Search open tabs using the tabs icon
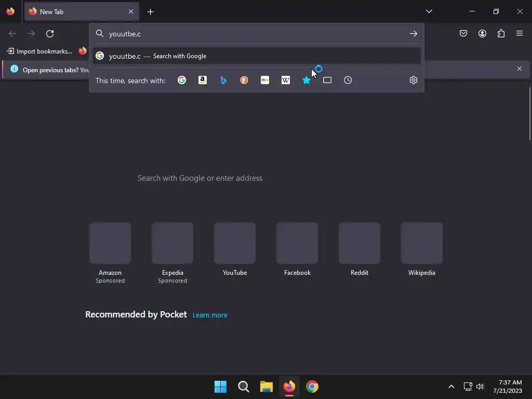The image size is (532, 399). click(x=327, y=80)
